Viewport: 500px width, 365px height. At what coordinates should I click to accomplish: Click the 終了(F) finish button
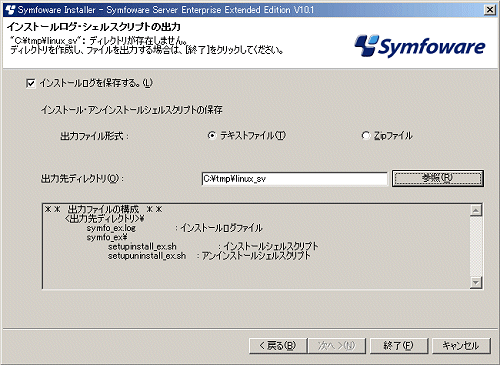pos(399,346)
